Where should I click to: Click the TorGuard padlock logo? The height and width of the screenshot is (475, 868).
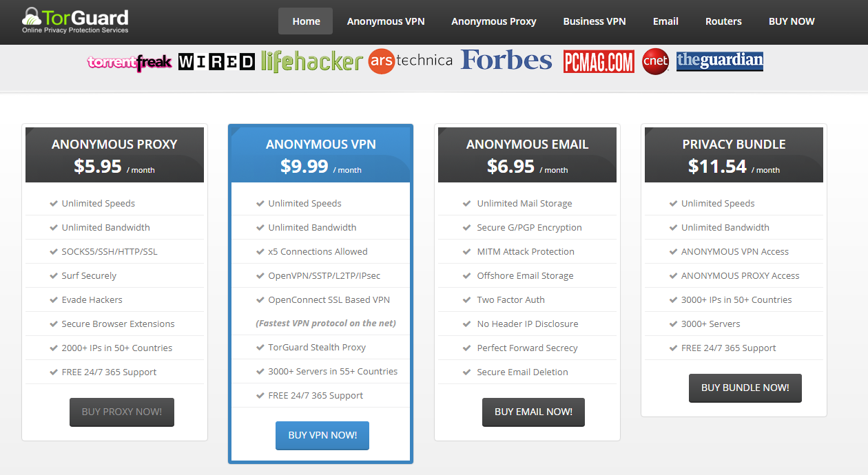click(74, 21)
